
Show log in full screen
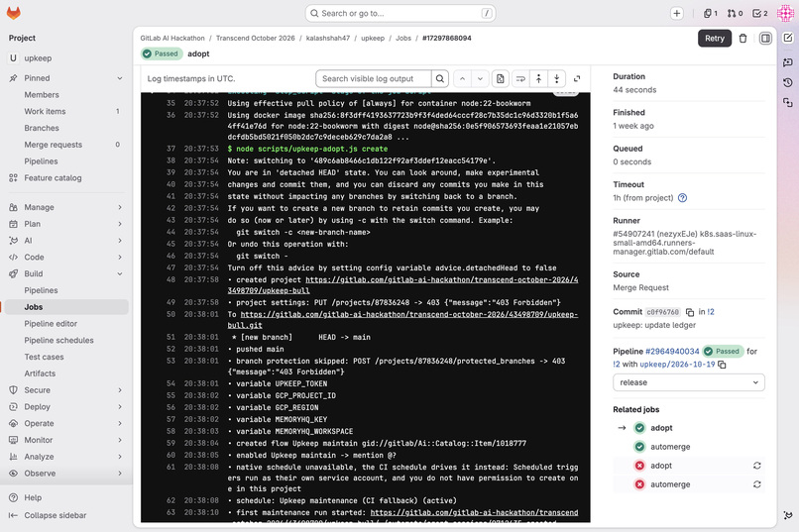point(577,79)
